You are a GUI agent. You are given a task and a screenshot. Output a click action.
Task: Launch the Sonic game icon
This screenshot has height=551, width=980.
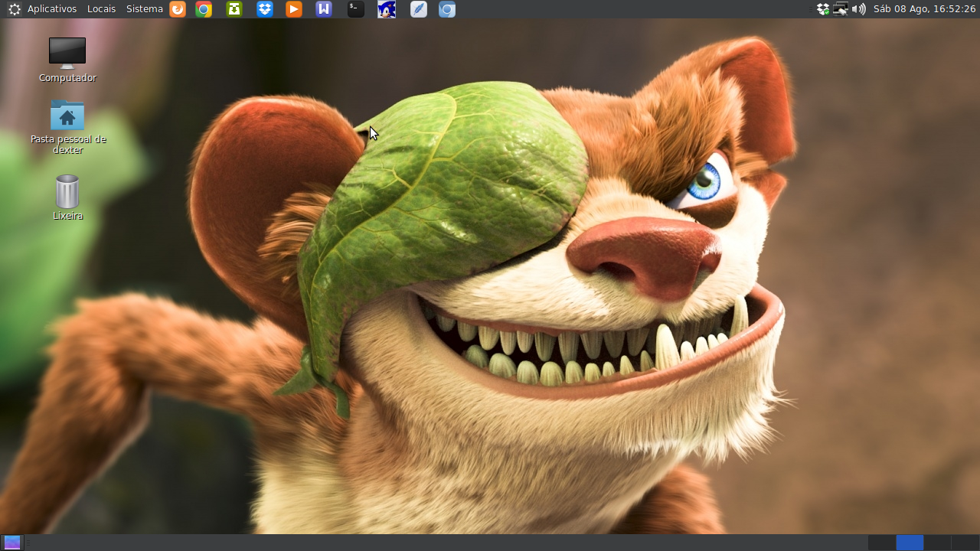[x=387, y=9]
